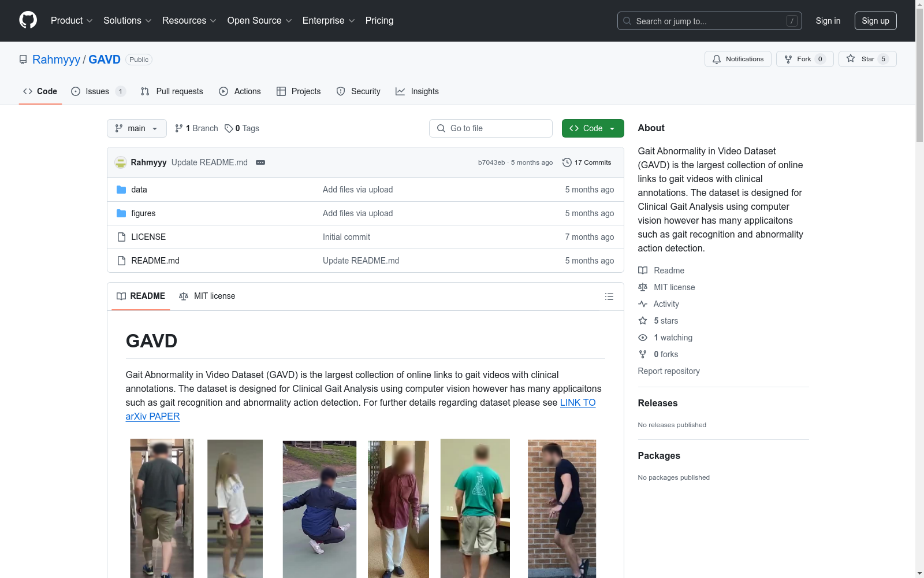Click the star icon beside 5 stars
The image size is (924, 578).
(x=643, y=321)
